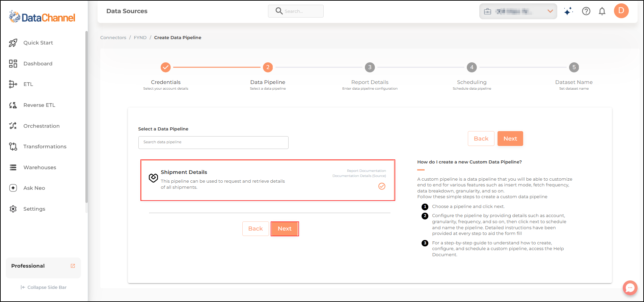Image resolution: width=644 pixels, height=302 pixels.
Task: Click the Quick Start rocket icon
Action: [x=13, y=43]
